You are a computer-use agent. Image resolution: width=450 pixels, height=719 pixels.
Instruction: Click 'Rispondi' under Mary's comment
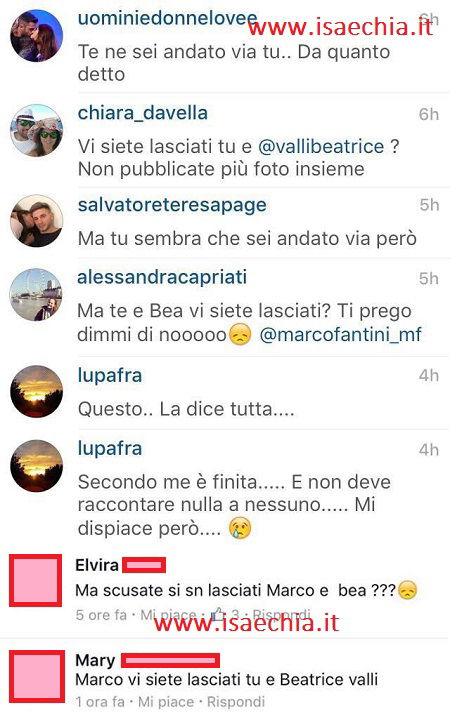[236, 702]
